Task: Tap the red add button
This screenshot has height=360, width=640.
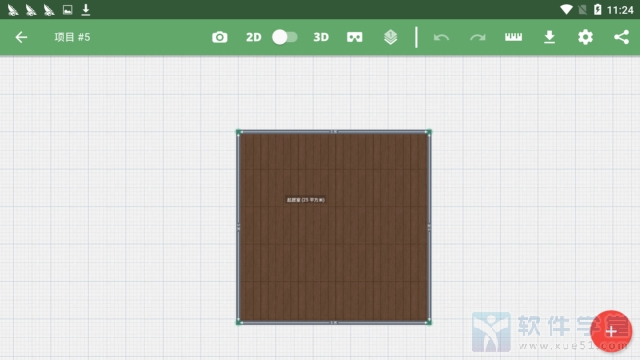Action: pos(611,331)
